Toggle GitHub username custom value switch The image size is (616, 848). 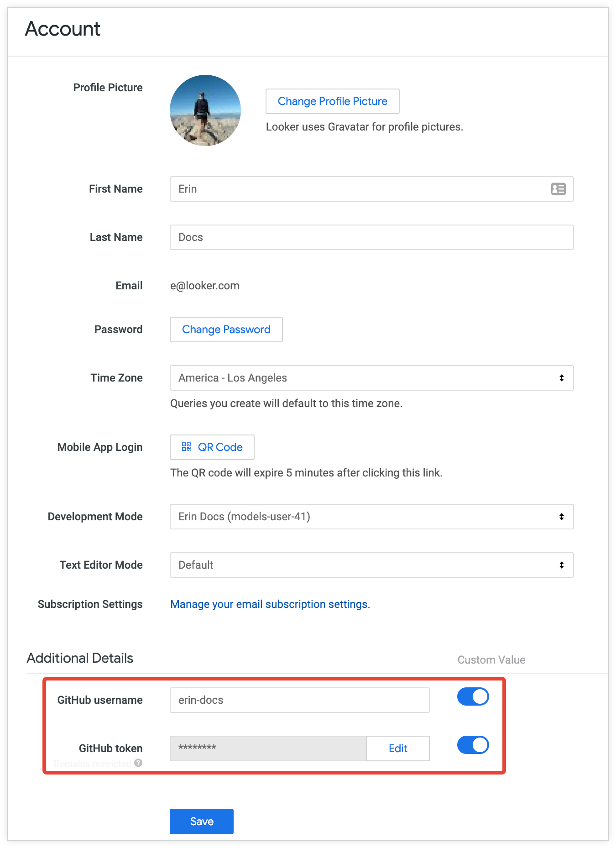point(473,696)
